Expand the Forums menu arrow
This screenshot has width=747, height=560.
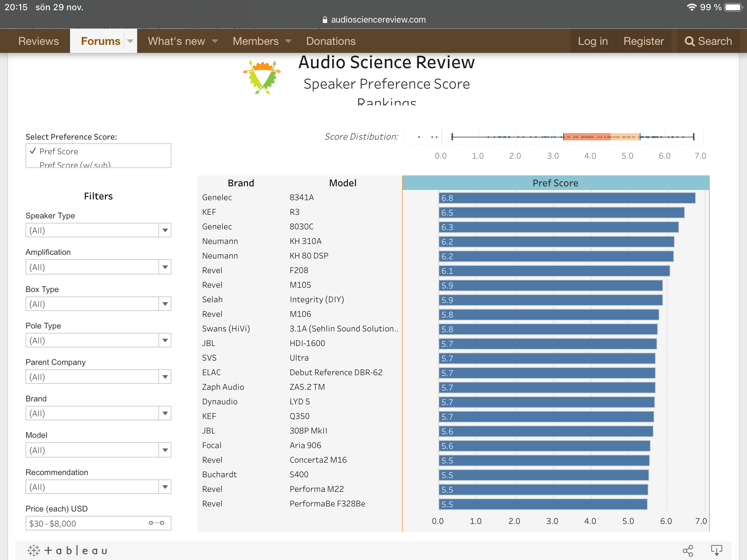tap(131, 41)
